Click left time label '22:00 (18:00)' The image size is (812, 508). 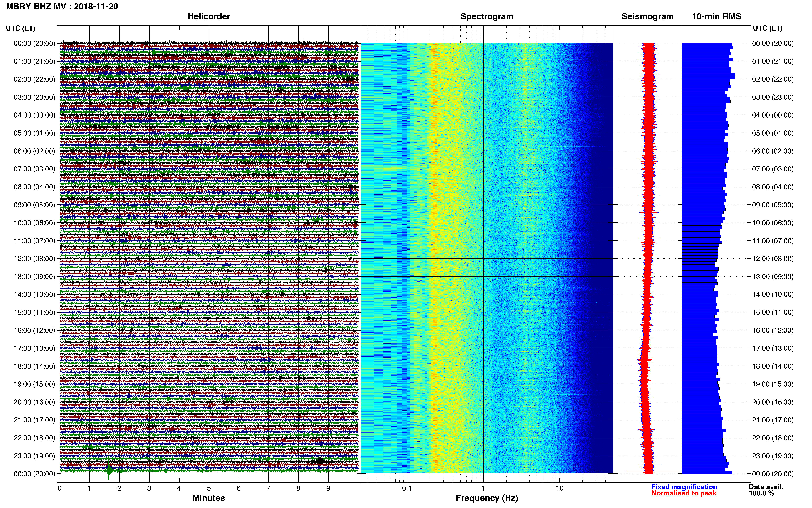tap(34, 438)
